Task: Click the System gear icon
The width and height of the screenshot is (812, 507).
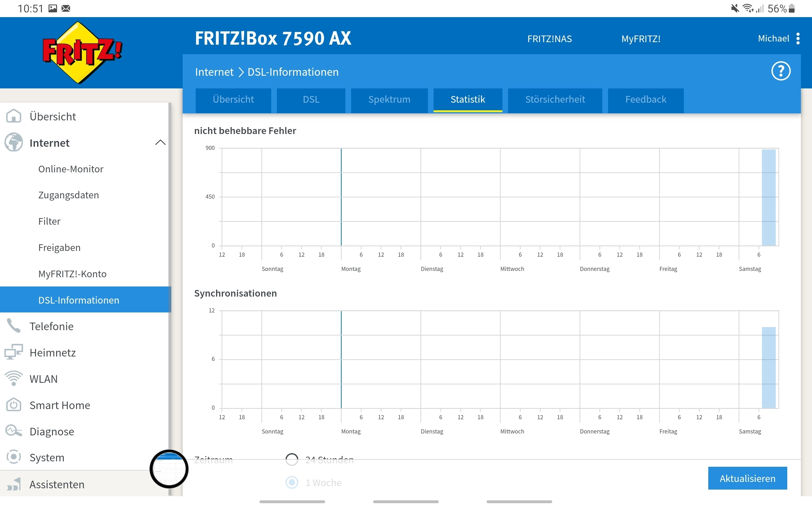Action: tap(13, 457)
